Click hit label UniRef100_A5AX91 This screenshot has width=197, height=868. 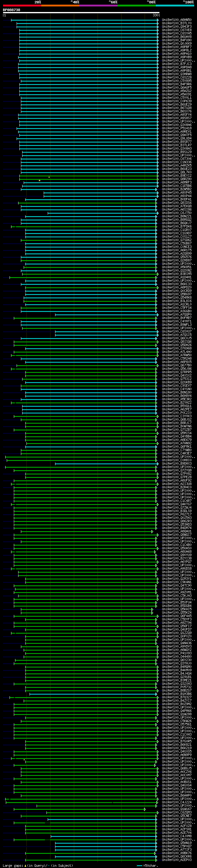pyautogui.click(x=177, y=94)
